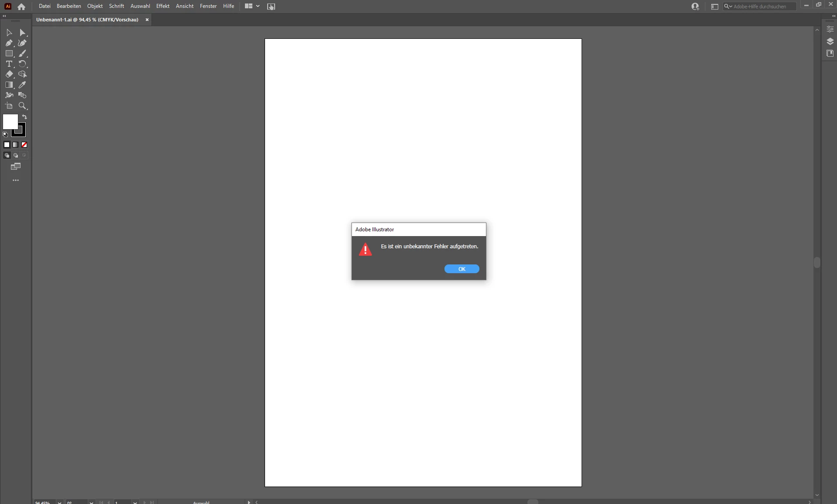Select the Puppet Warp tool
This screenshot has height=504, width=837.
click(9, 96)
